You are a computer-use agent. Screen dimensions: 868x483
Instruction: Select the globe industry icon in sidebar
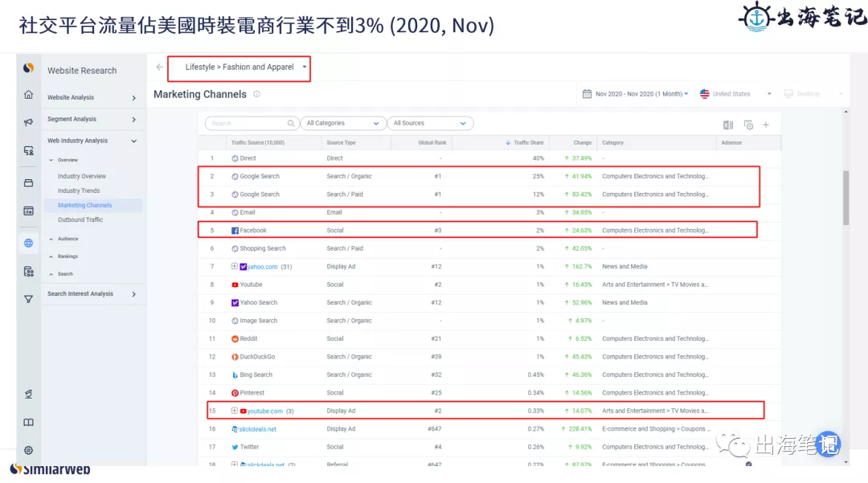coord(28,243)
